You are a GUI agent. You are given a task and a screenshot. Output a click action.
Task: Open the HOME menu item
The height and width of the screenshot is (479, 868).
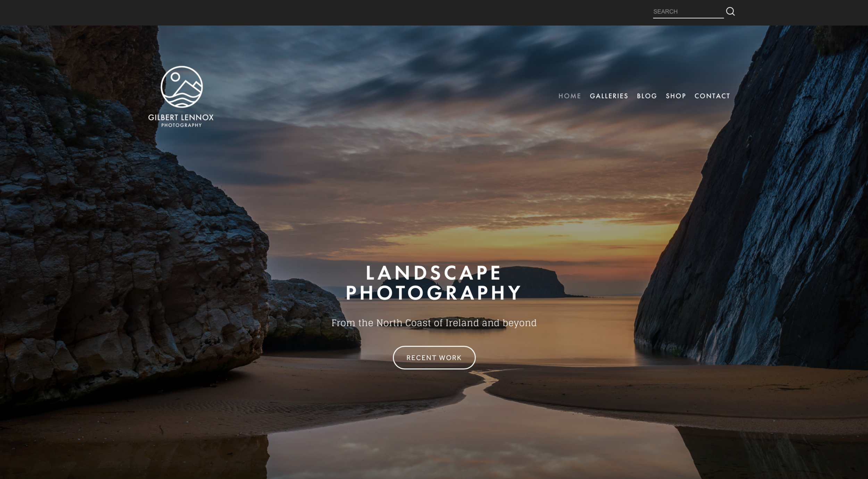click(x=569, y=96)
